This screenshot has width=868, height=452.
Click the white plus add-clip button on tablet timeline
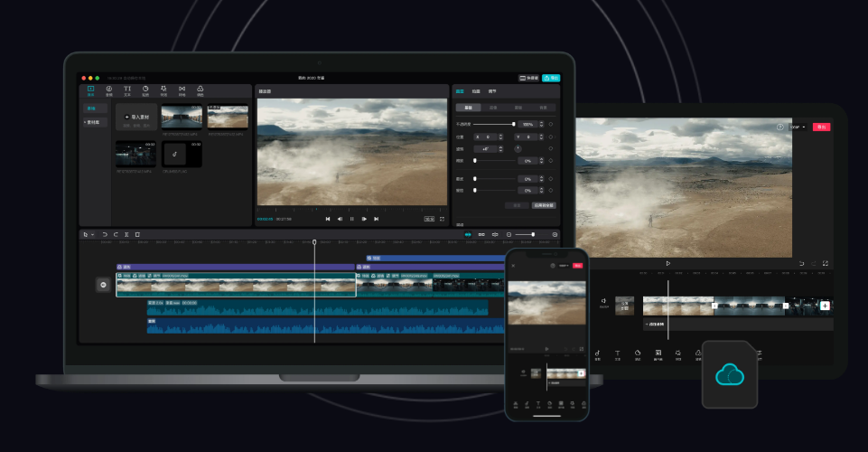click(x=825, y=306)
